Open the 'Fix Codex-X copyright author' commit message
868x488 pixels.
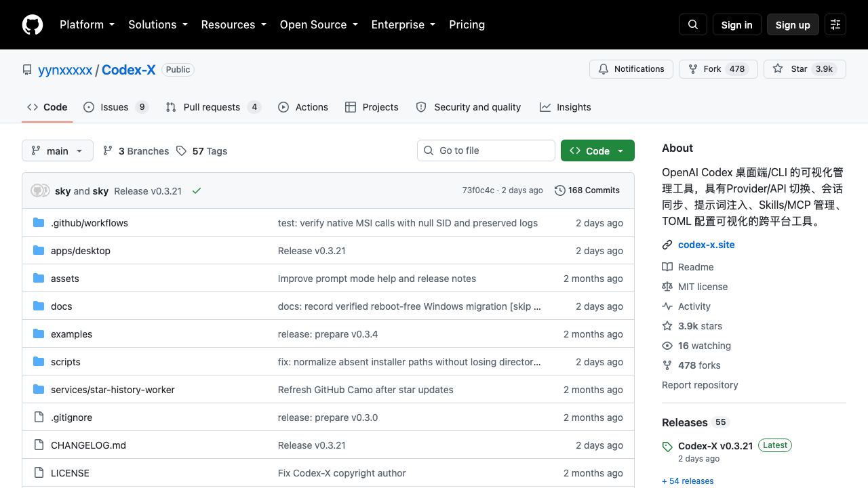point(342,473)
